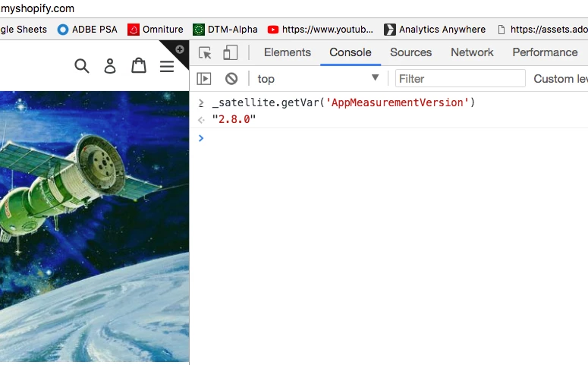The image size is (588, 365).
Task: Open the Sources tab
Action: (x=410, y=52)
